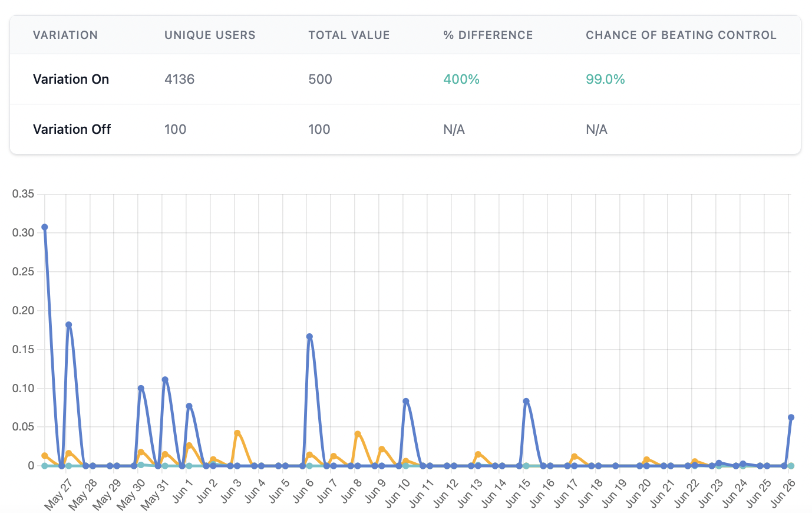Select the UNIQUE USERS column header
Screen dimensions: 812x513
(x=210, y=35)
